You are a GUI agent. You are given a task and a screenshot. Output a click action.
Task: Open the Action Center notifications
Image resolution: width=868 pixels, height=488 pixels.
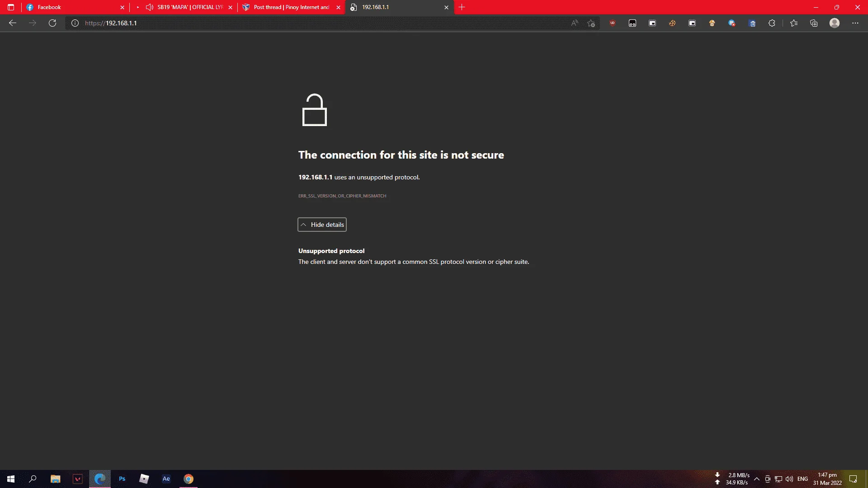853,479
